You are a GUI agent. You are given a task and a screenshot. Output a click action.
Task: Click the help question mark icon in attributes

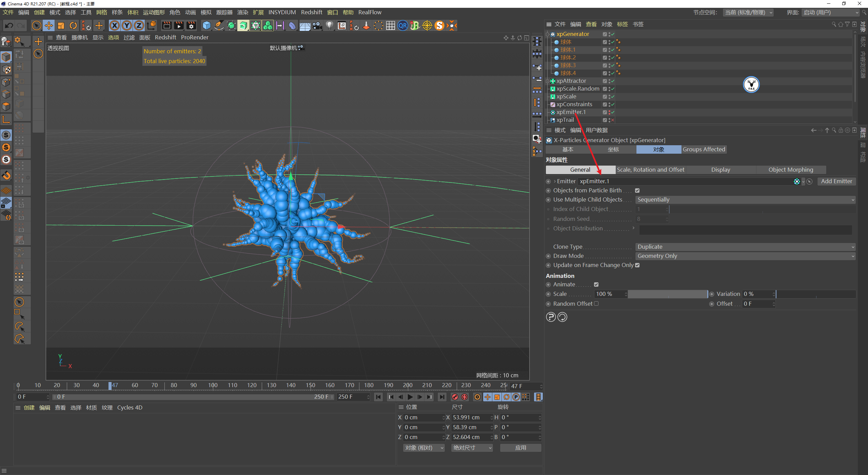click(551, 317)
